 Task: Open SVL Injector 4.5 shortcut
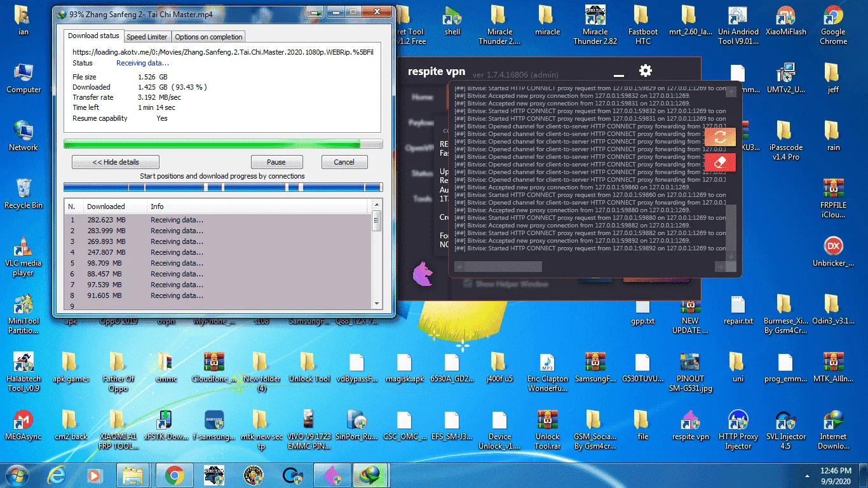click(785, 430)
